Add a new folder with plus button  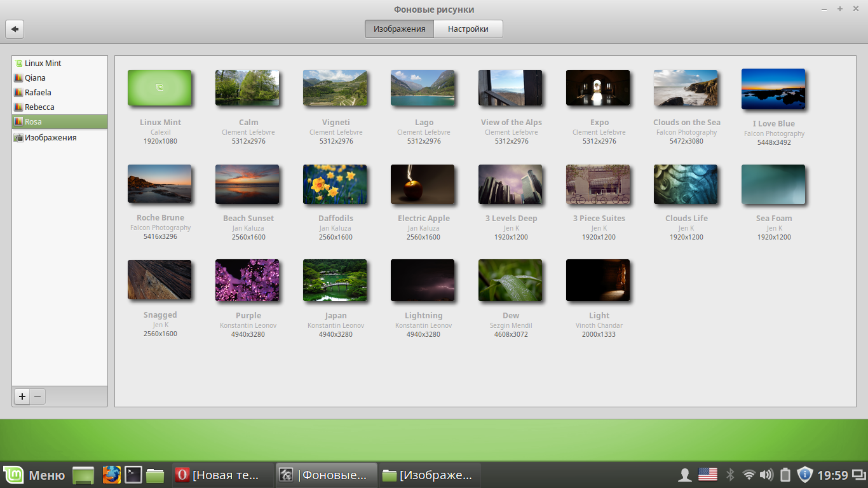(x=22, y=396)
